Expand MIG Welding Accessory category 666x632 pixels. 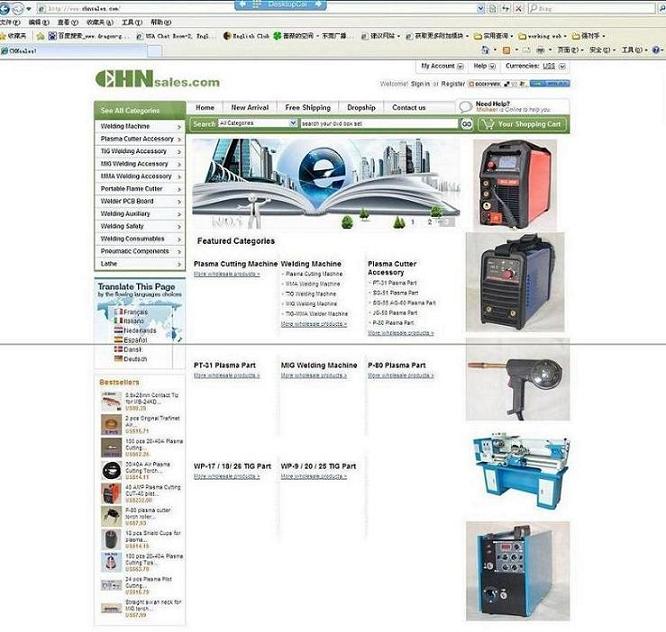(x=140, y=164)
